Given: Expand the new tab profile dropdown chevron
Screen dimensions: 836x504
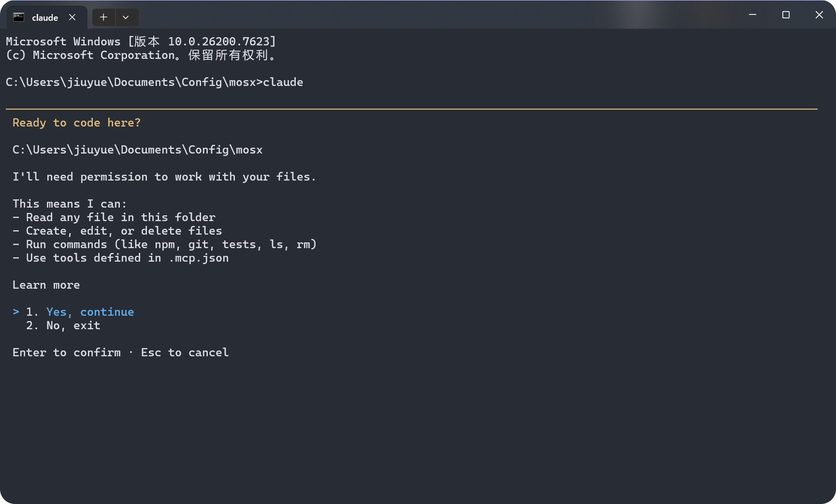Looking at the screenshot, I should [x=126, y=17].
